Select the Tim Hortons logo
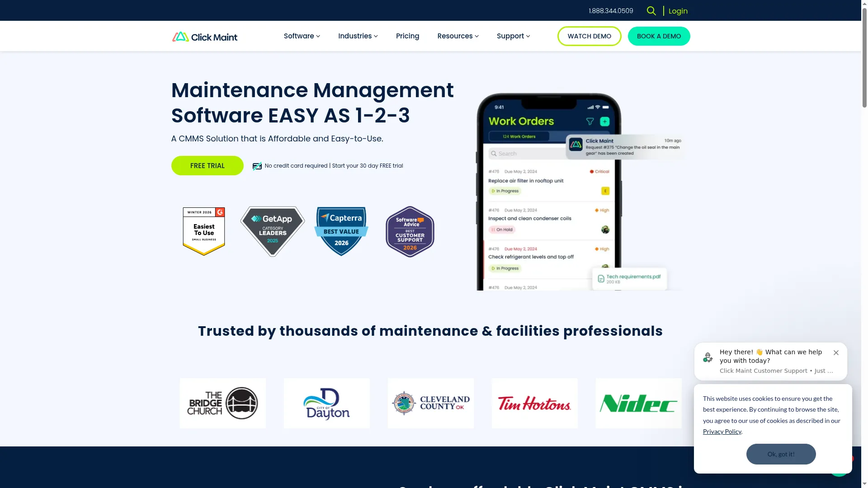 click(x=535, y=403)
